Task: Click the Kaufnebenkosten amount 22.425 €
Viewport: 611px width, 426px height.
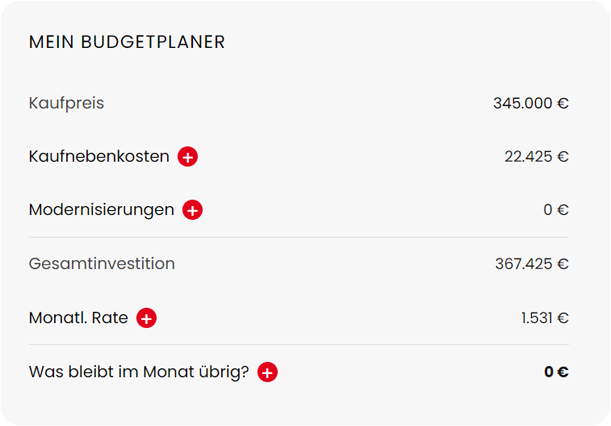Action: (x=537, y=157)
